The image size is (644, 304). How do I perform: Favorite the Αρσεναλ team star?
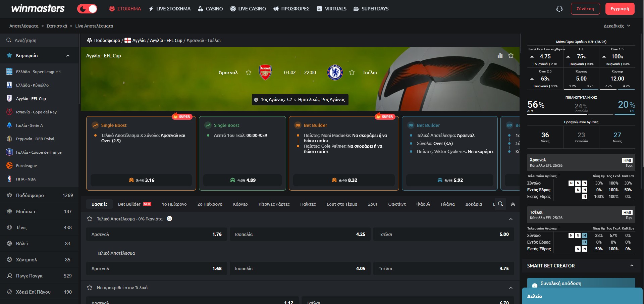(249, 72)
